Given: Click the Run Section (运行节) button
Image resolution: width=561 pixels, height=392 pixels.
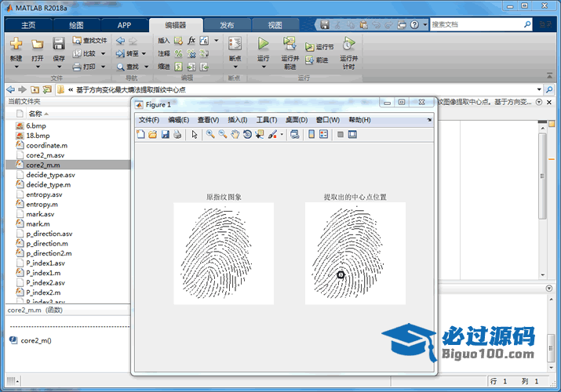Looking at the screenshot, I should point(319,47).
